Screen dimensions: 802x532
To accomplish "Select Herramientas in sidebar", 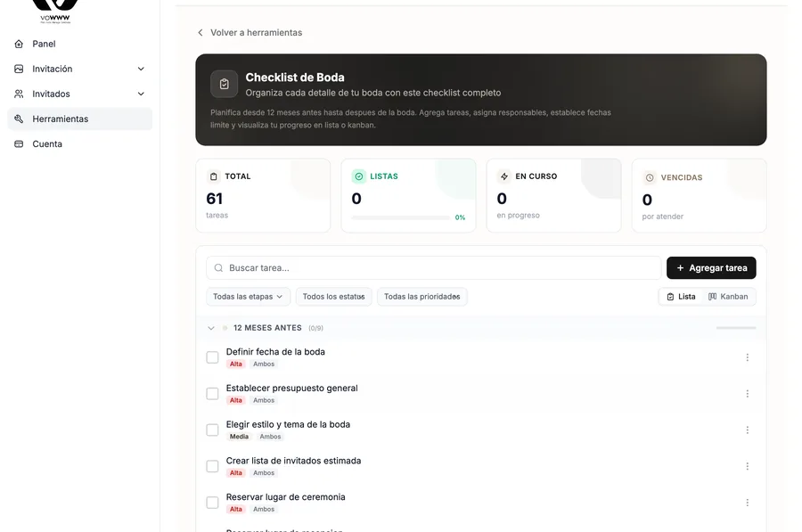I will pos(80,119).
